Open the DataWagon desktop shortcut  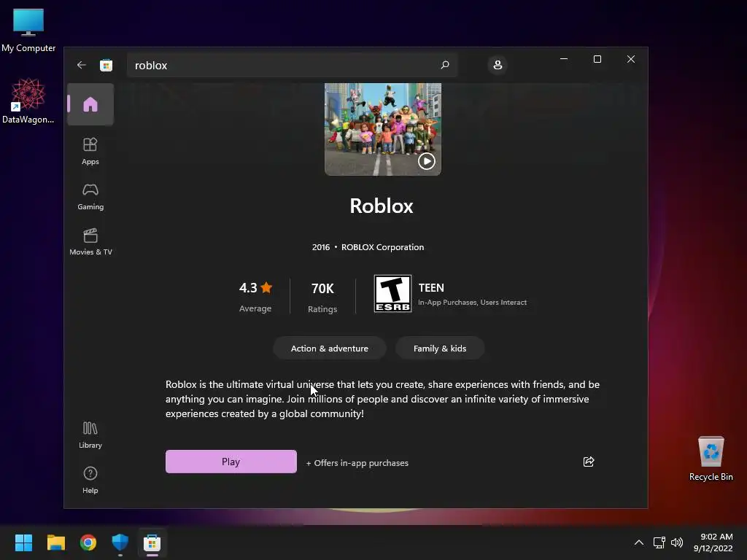[x=28, y=101]
